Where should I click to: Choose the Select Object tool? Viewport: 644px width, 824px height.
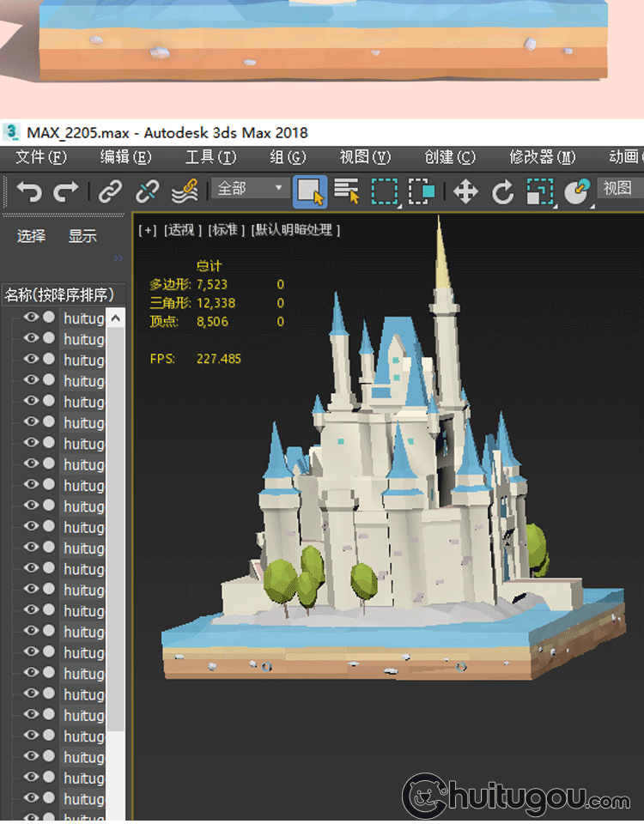tap(309, 191)
